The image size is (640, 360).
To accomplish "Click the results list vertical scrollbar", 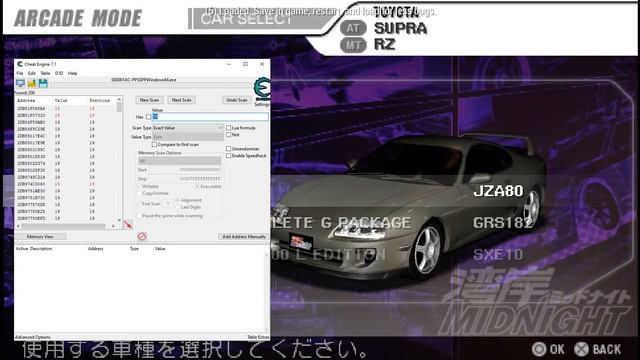I will pos(119,159).
